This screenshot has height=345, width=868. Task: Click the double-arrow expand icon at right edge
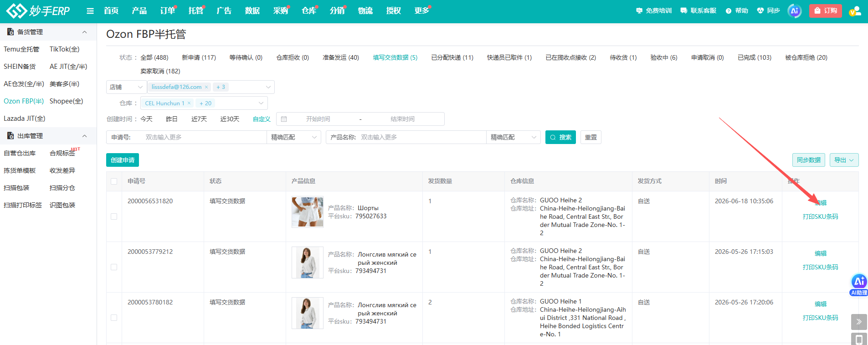[859, 322]
